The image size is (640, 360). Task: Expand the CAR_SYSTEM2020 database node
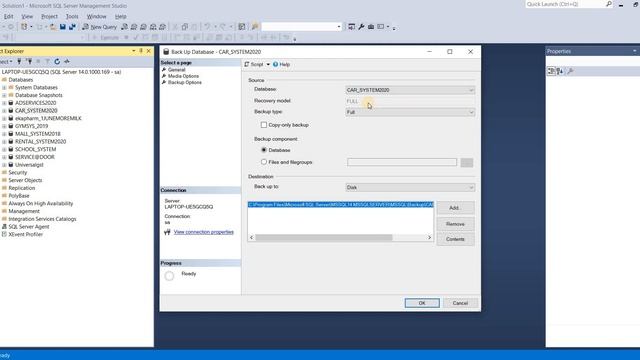coord(4,111)
